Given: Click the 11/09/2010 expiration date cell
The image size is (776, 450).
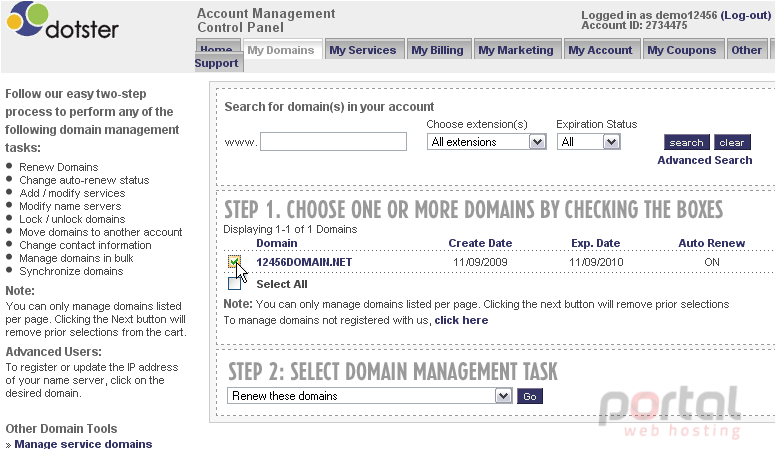Looking at the screenshot, I should click(x=596, y=262).
